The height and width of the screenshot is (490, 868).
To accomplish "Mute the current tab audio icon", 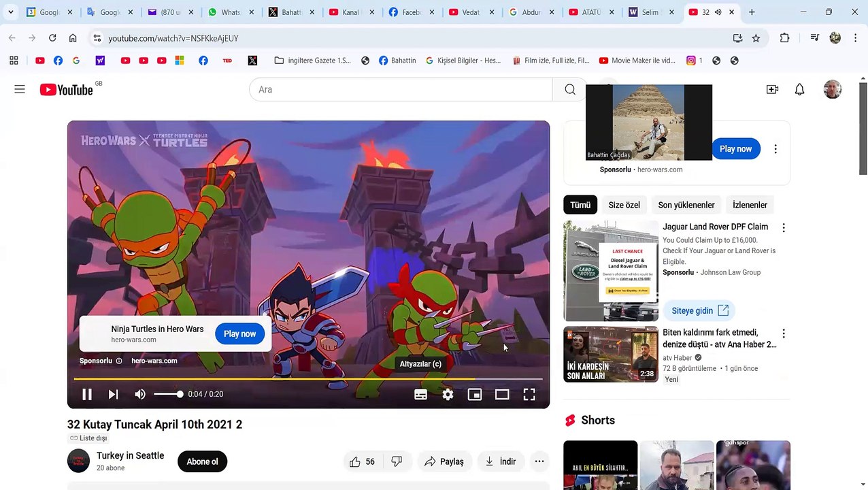I will pyautogui.click(x=718, y=12).
